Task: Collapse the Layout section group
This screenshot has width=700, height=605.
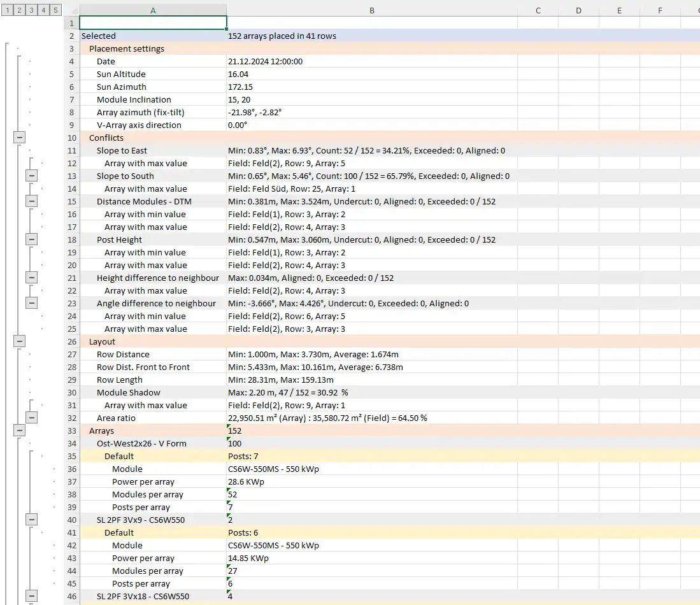Action: [x=18, y=341]
